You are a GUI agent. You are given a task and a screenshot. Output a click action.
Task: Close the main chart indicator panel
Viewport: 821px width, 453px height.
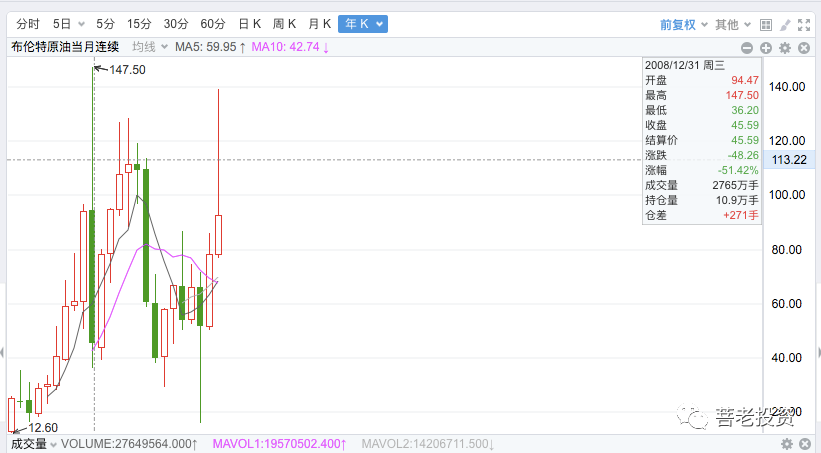coord(803,47)
